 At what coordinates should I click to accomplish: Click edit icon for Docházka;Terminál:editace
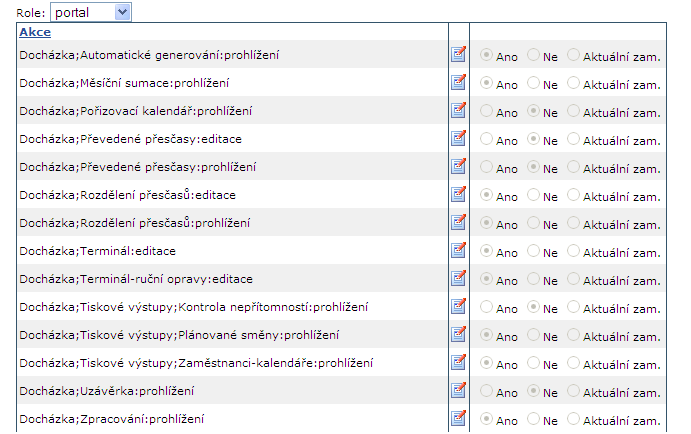pos(458,250)
